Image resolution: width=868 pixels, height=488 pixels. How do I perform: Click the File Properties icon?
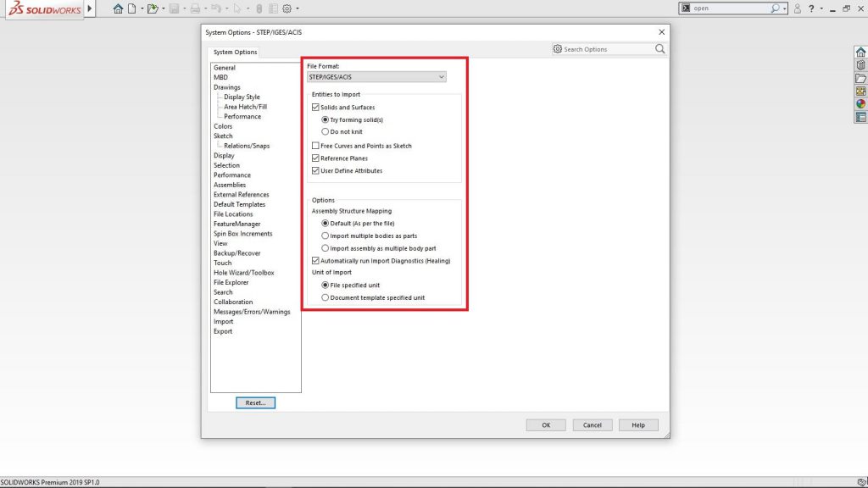(273, 8)
